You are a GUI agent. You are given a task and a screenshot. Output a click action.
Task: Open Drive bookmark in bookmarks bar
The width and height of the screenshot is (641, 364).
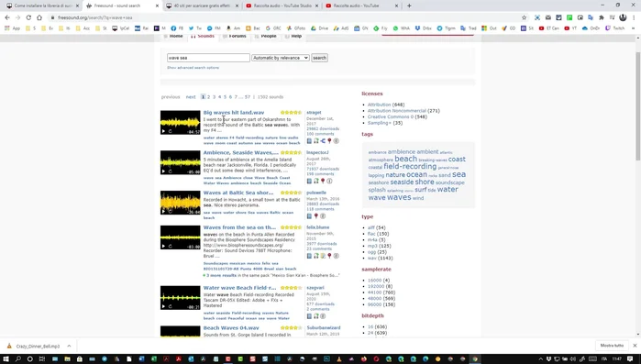[319, 28]
